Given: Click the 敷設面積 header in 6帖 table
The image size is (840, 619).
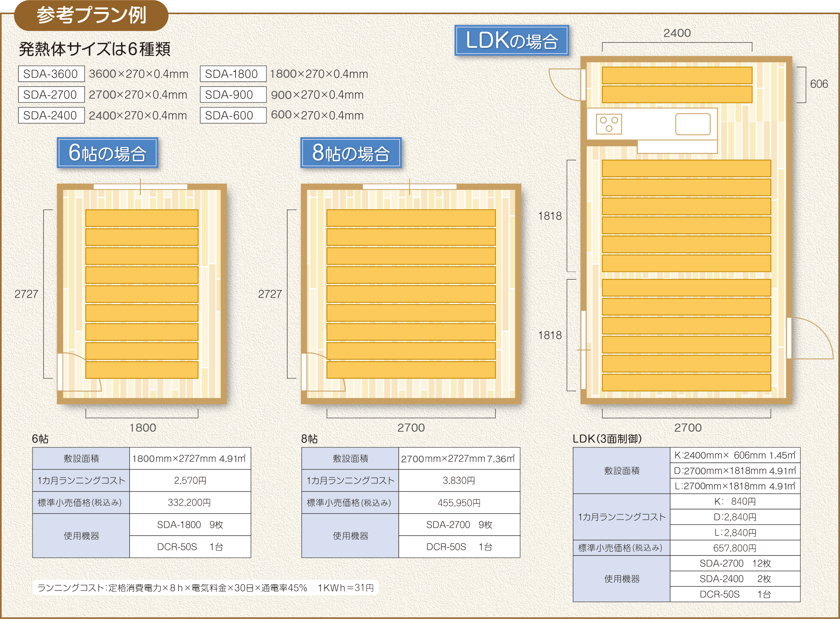Looking at the screenshot, I should [81, 459].
